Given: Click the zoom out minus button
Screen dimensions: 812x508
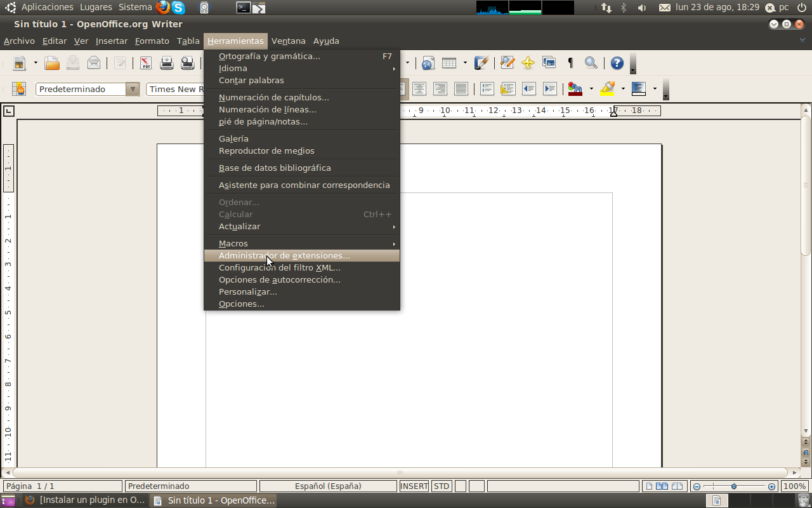Looking at the screenshot, I should (x=697, y=486).
